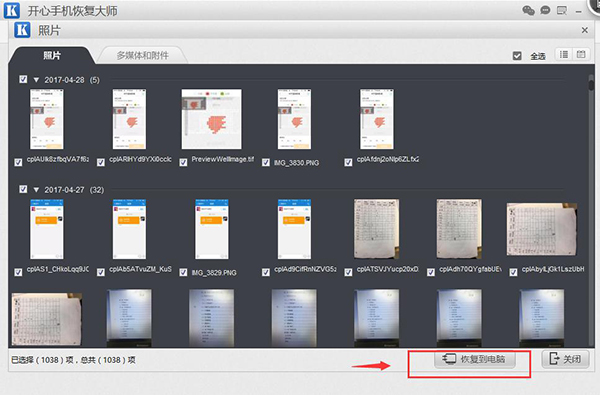Image resolution: width=600 pixels, height=395 pixels.
Task: Click the screen message icon in title bar
Action: 562,10
